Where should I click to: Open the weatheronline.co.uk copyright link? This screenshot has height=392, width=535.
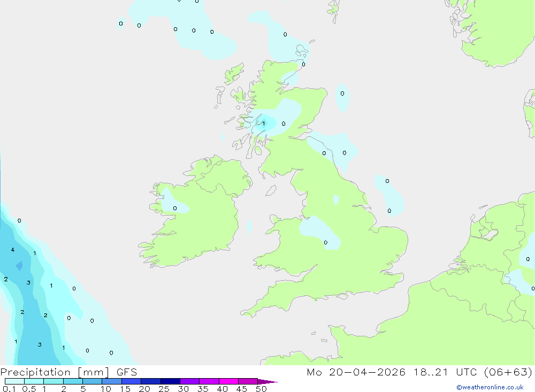point(490,387)
